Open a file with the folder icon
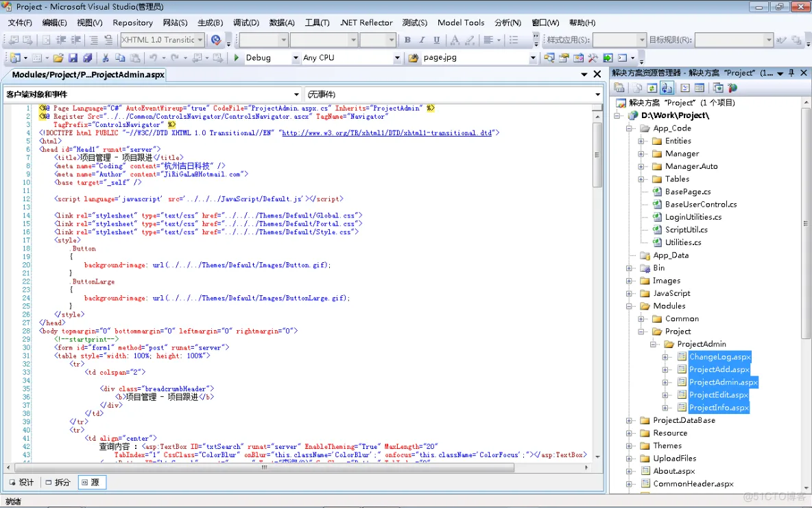The width and height of the screenshot is (812, 508). tap(58, 58)
